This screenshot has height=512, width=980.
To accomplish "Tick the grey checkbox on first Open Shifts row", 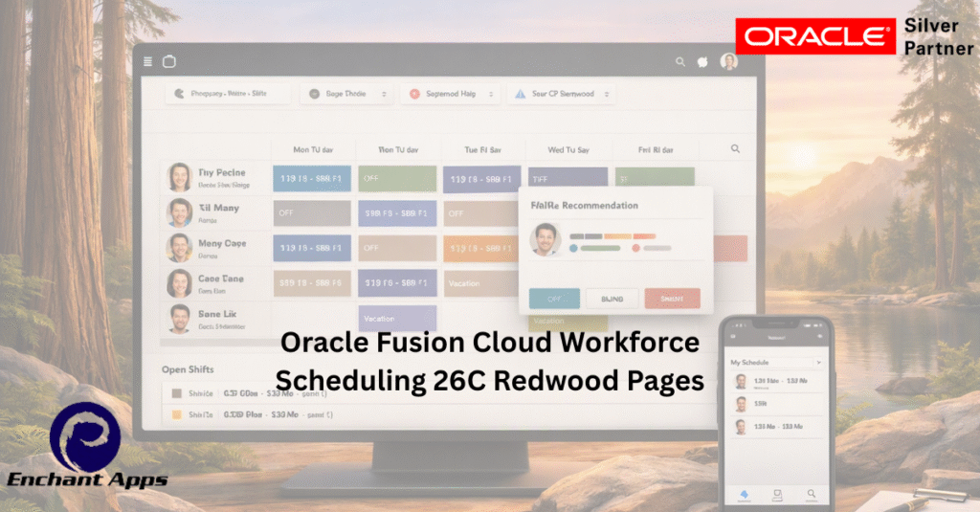I will click(177, 393).
